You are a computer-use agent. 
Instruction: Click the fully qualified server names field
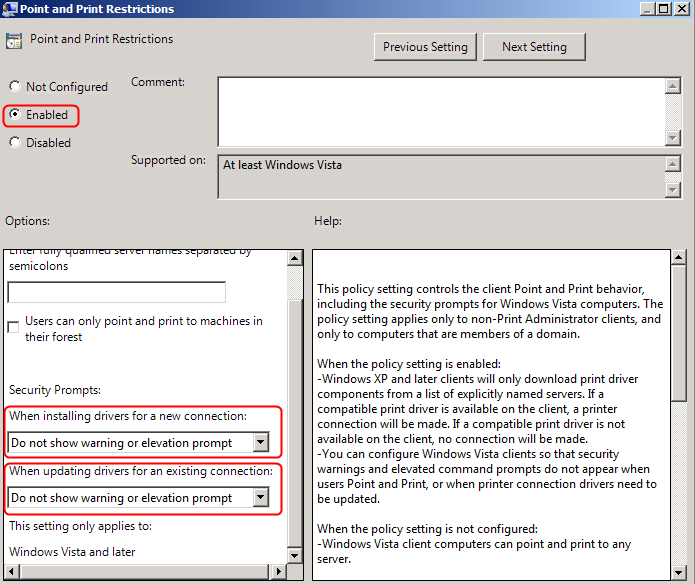117,292
